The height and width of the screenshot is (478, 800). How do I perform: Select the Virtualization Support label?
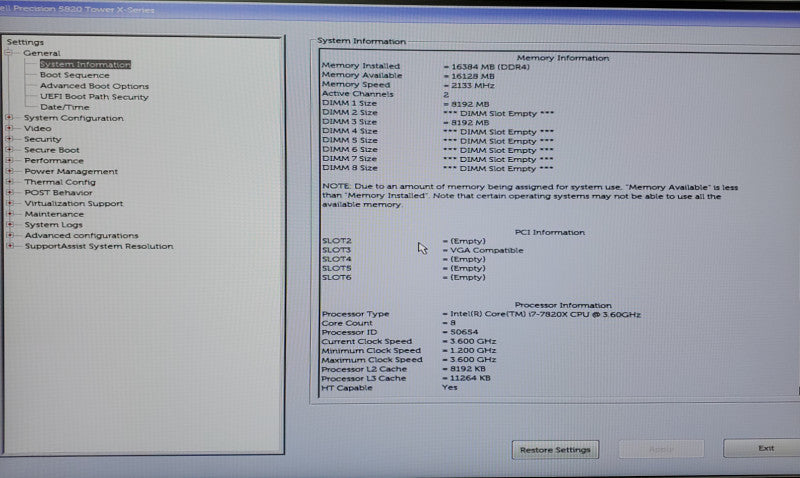(73, 204)
